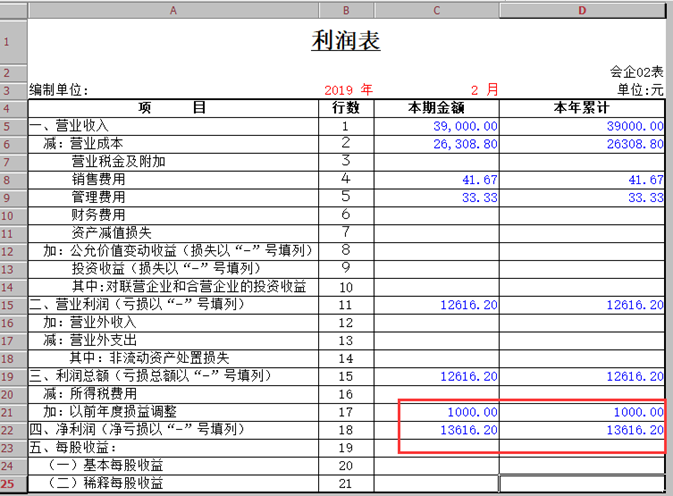Select the 资产减值损失 cell
The height and width of the screenshot is (496, 673).
tap(173, 234)
